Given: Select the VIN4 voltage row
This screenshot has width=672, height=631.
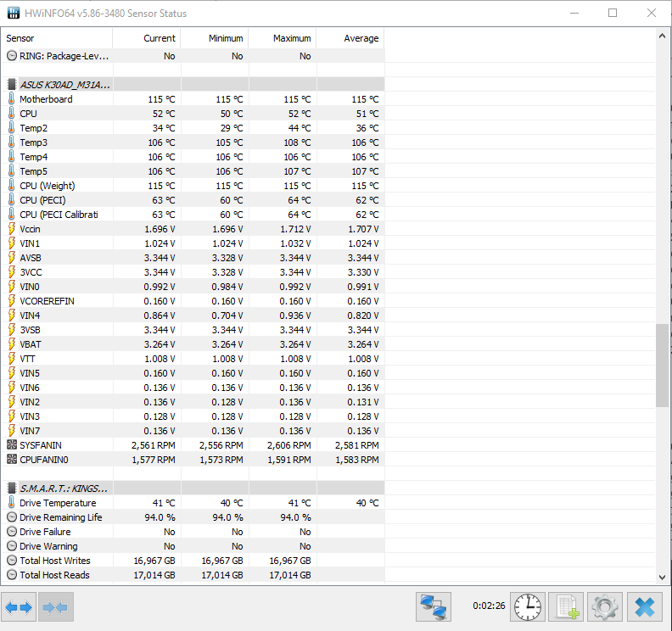Looking at the screenshot, I should point(193,315).
